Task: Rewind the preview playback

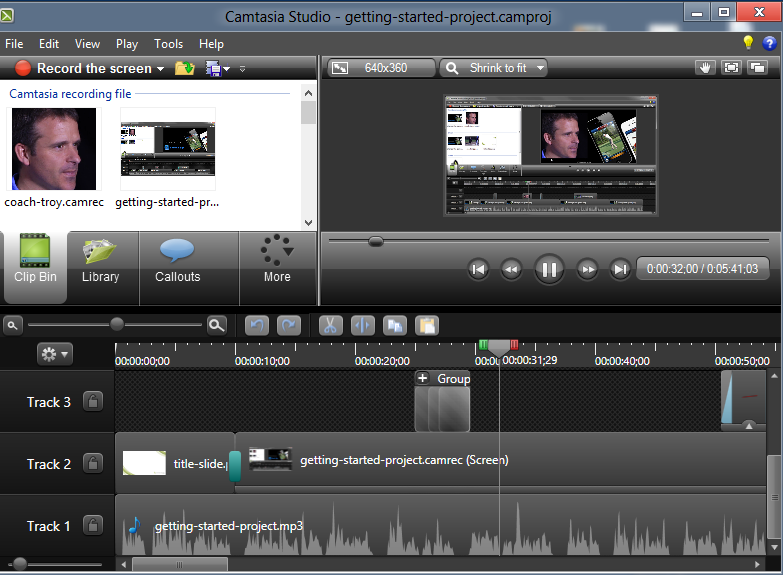Action: 511,270
